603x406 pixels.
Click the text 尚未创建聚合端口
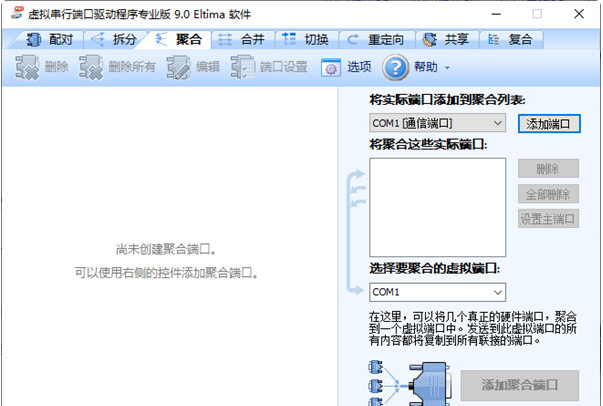pyautogui.click(x=165, y=250)
